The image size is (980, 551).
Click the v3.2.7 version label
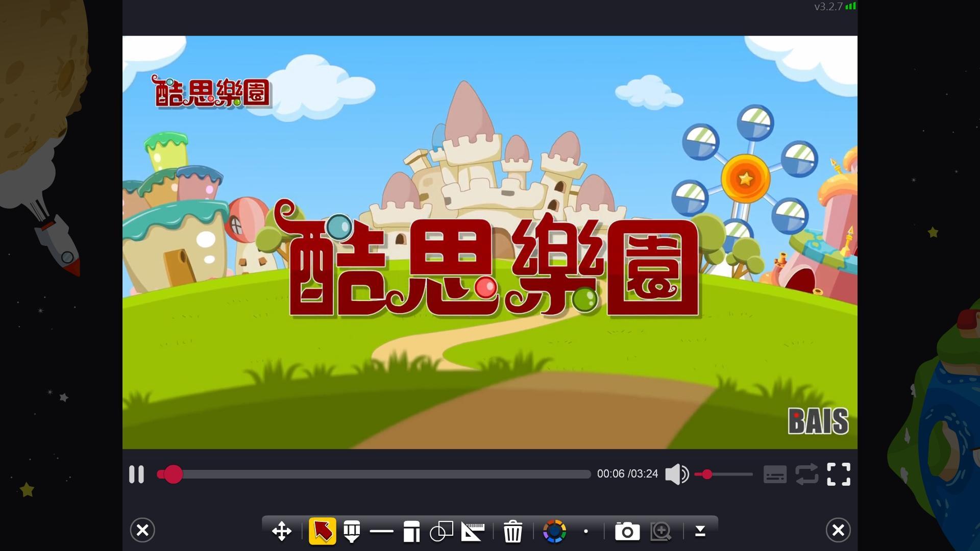tap(828, 7)
